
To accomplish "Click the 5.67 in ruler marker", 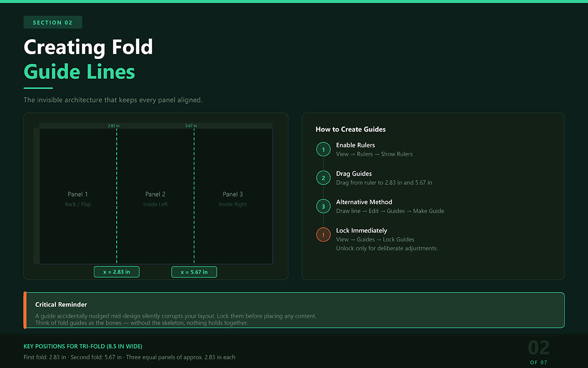I will pyautogui.click(x=191, y=126).
